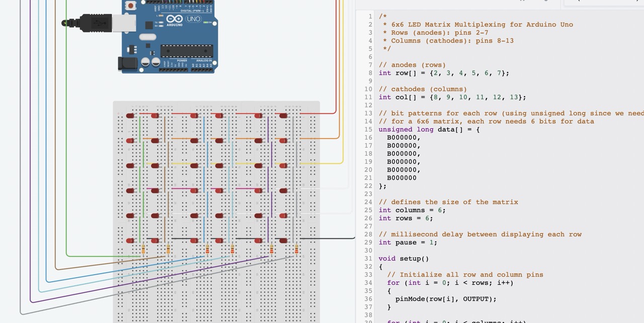Select the long purple wire at far left
The image size is (644, 323).
tap(31, 151)
